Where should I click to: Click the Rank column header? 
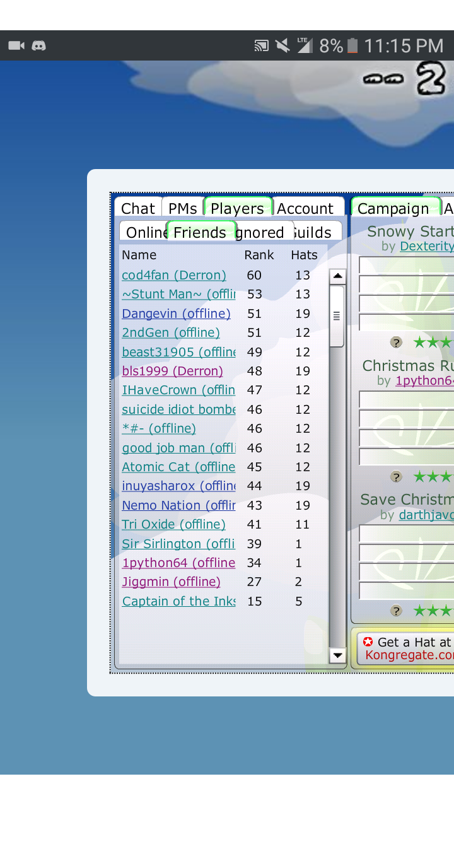click(259, 255)
